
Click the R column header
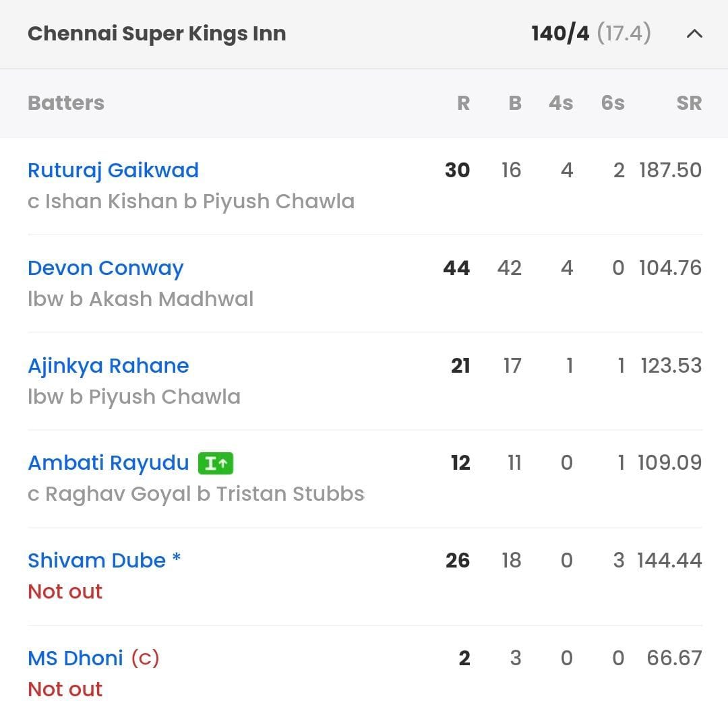click(464, 103)
